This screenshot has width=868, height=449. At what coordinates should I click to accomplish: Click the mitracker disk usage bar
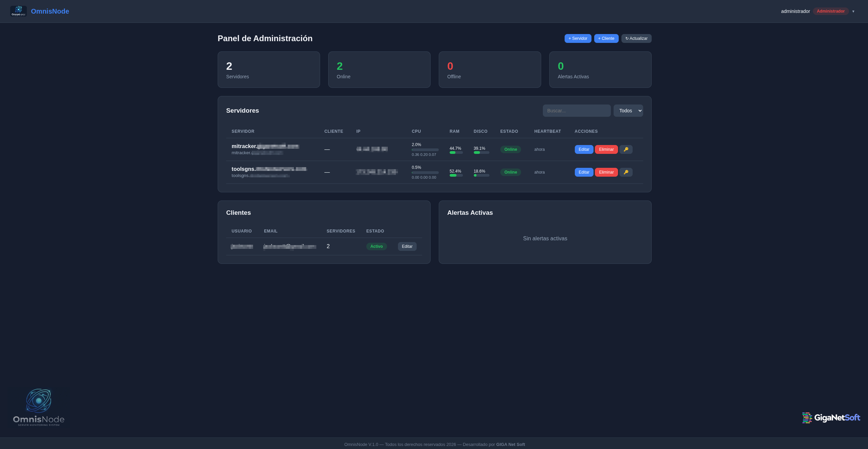[481, 153]
